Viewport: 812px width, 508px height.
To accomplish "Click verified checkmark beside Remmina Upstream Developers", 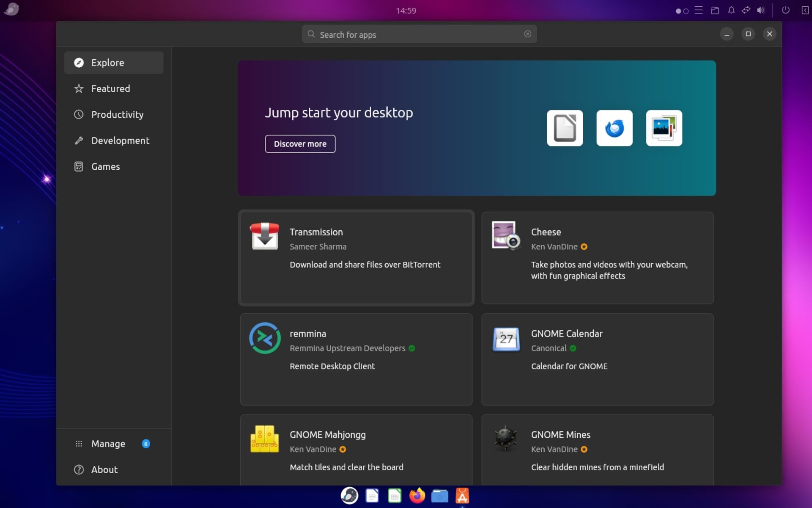I will tap(412, 348).
